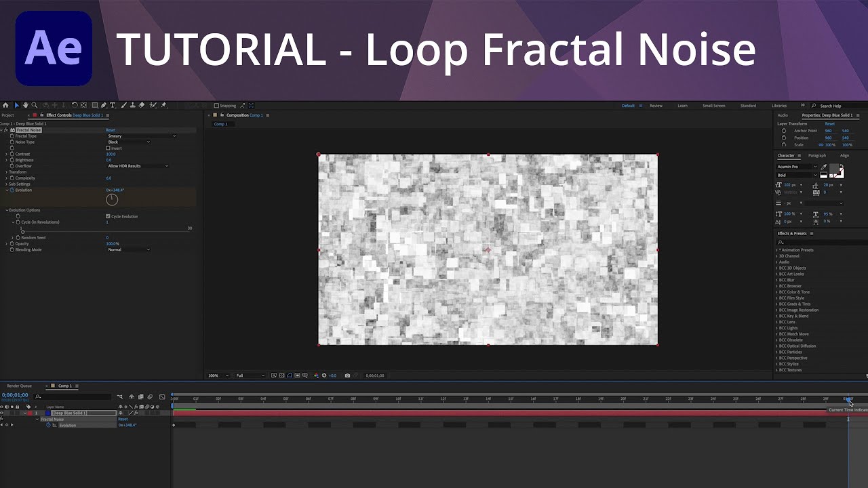Open the Blending Mode dropdown showing Normal
The image size is (868, 488).
pos(128,249)
